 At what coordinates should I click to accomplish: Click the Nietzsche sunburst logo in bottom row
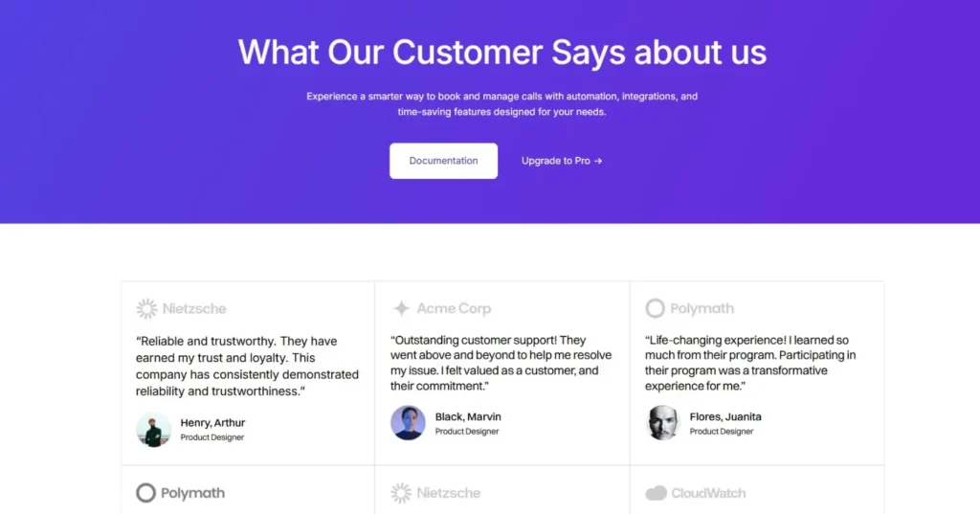(401, 493)
